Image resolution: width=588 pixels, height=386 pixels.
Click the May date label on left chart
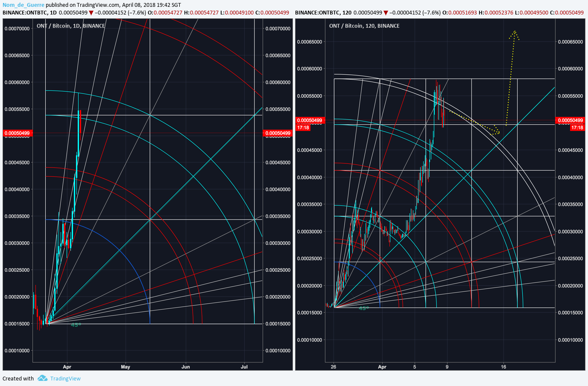click(126, 367)
